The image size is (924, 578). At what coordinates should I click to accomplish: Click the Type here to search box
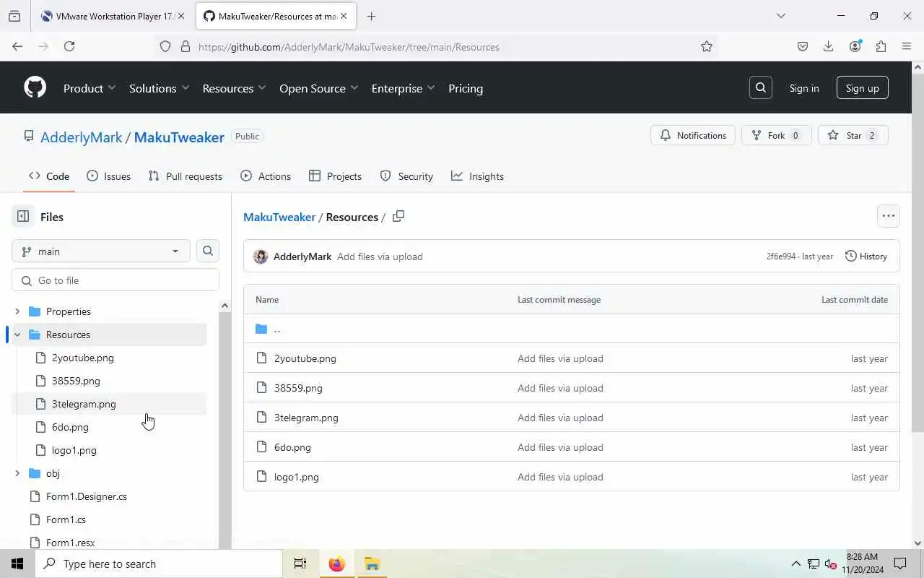pyautogui.click(x=159, y=564)
